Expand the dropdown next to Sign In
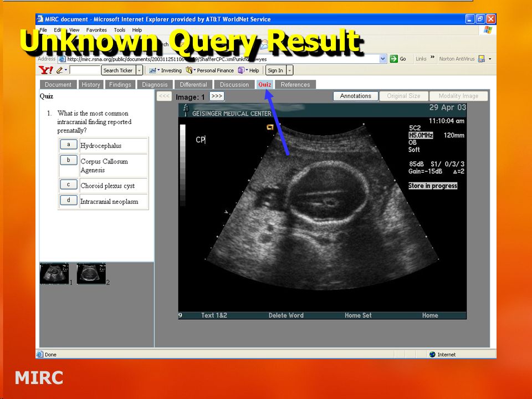Viewport: 532px width, 399px height. pyautogui.click(x=290, y=70)
